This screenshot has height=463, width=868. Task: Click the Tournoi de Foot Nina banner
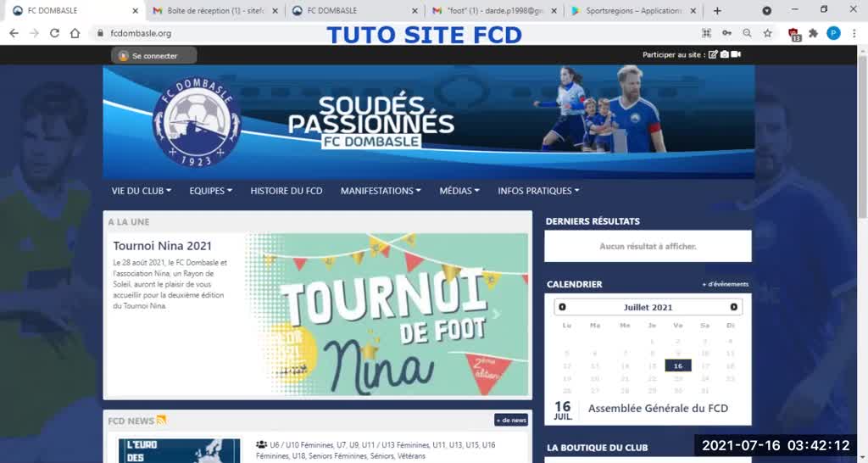click(x=387, y=315)
